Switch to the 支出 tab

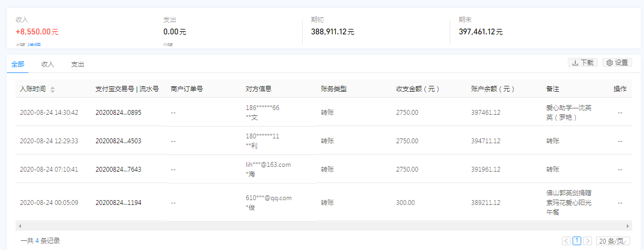(x=78, y=64)
